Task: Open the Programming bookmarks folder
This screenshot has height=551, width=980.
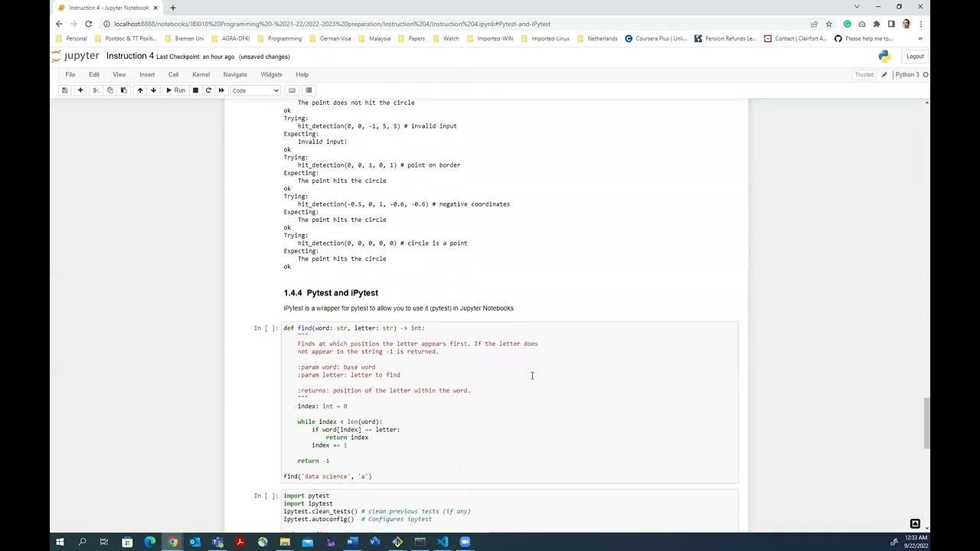Action: [x=280, y=38]
